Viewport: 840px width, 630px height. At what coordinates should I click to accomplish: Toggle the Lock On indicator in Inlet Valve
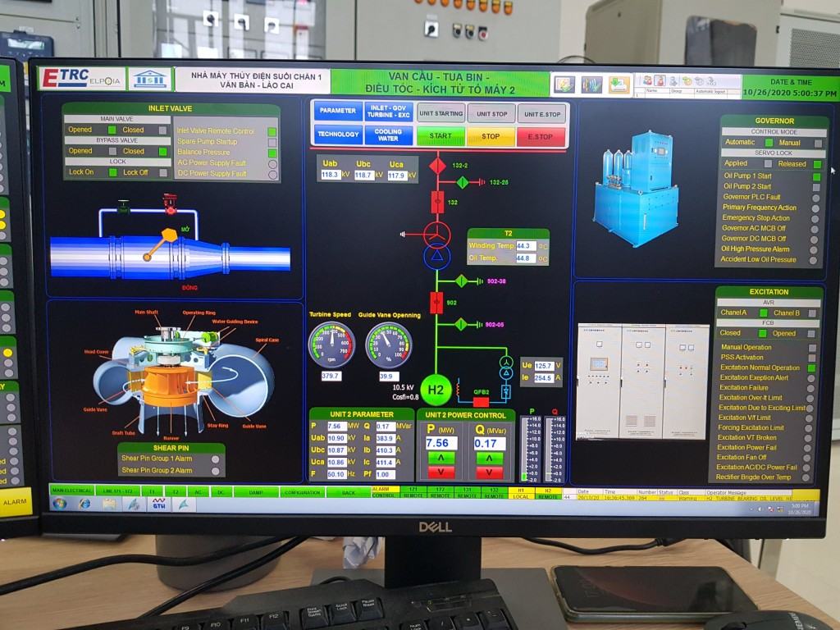(113, 172)
